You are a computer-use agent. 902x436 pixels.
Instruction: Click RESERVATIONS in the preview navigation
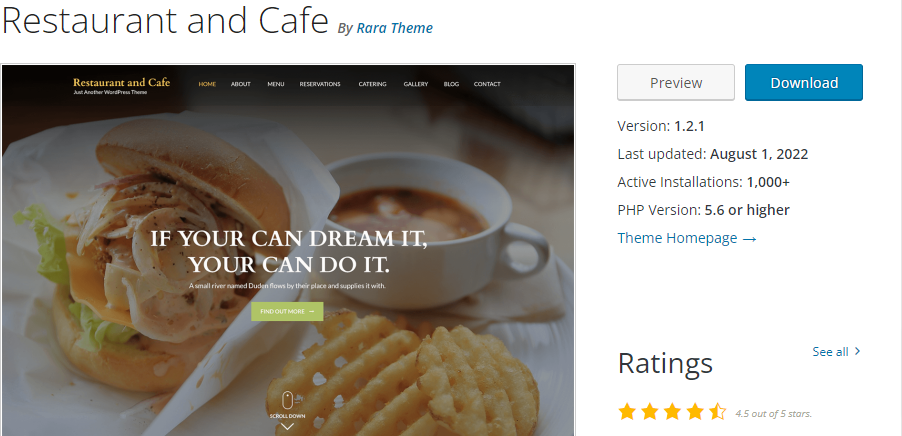pos(320,84)
